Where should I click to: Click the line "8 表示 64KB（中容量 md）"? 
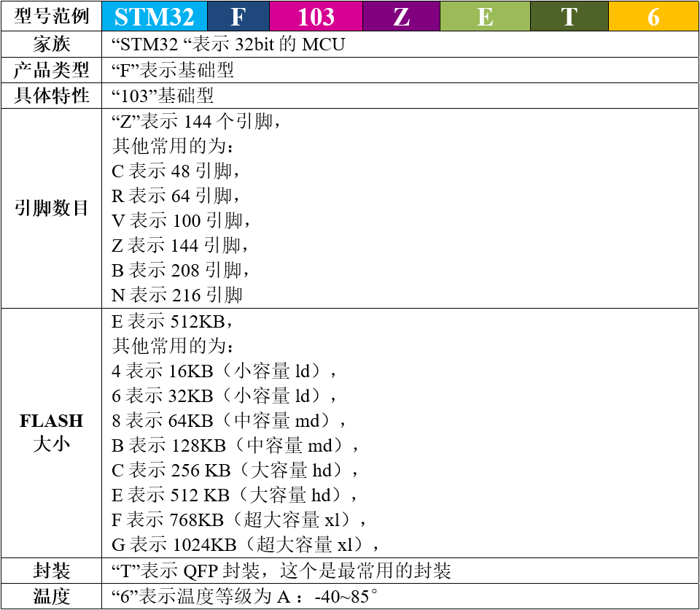228,420
